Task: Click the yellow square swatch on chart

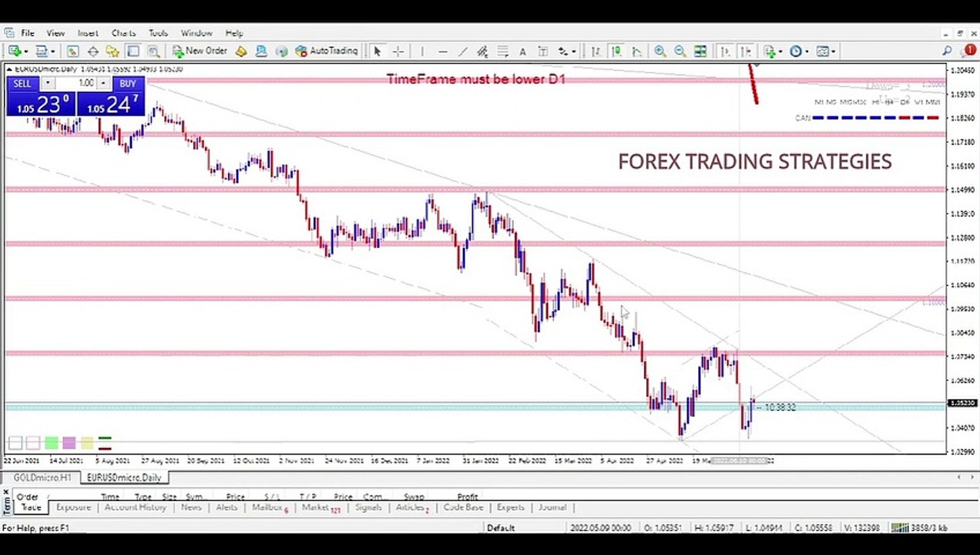Action: pos(86,443)
